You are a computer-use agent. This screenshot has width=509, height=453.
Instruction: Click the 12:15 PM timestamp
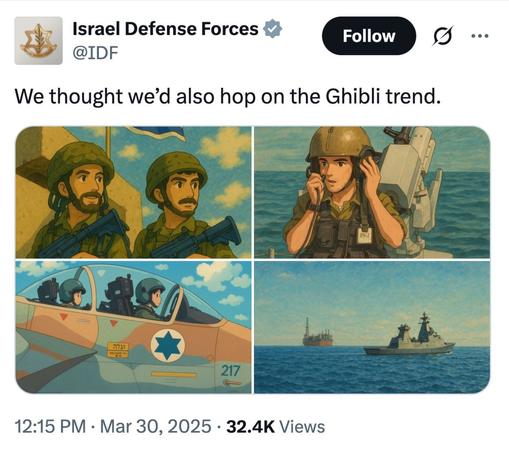pyautogui.click(x=50, y=426)
